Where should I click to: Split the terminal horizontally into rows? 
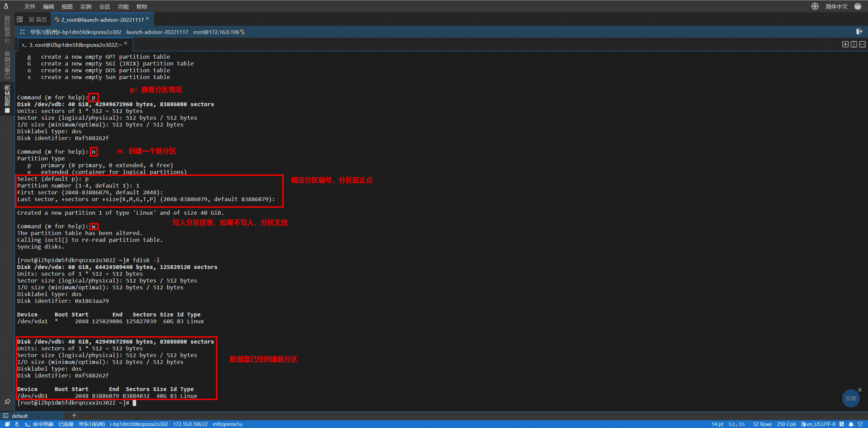click(862, 44)
